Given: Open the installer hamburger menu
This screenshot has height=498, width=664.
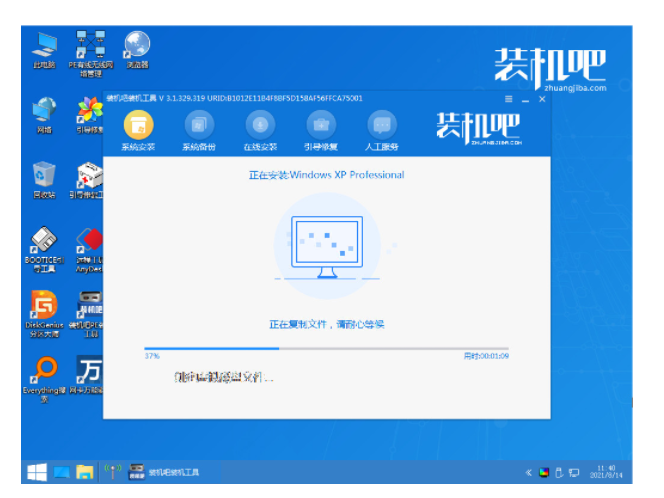Looking at the screenshot, I should 509,99.
